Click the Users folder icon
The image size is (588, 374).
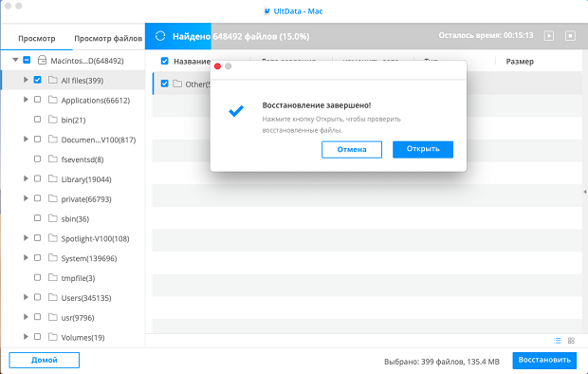click(x=53, y=297)
